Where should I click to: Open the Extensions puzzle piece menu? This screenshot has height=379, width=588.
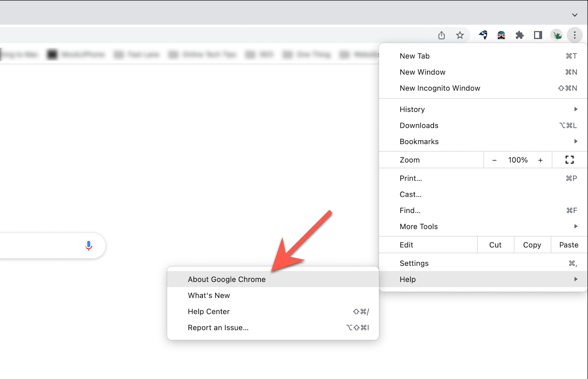(x=520, y=35)
